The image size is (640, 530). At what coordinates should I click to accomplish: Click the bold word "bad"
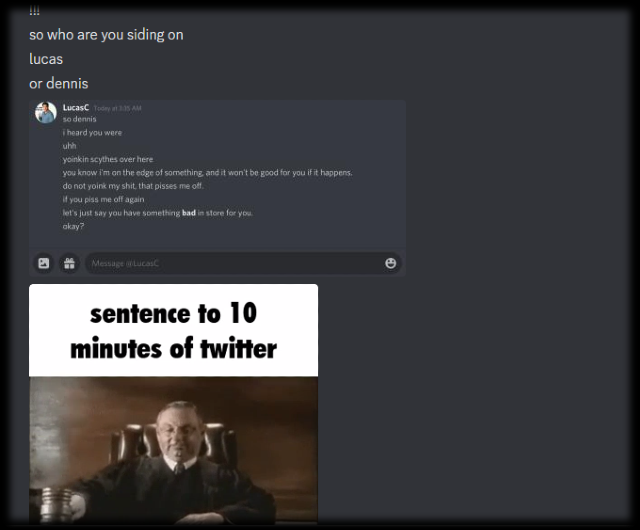pyautogui.click(x=189, y=213)
